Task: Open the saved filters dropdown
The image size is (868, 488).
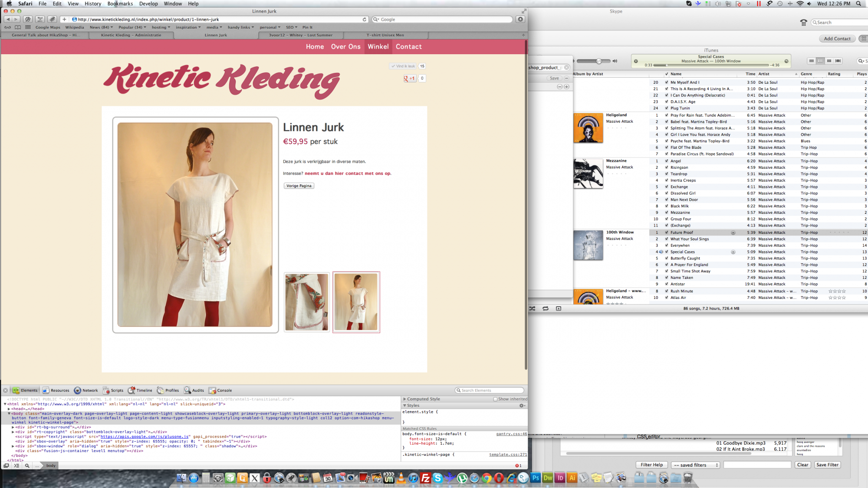Action: tap(695, 465)
